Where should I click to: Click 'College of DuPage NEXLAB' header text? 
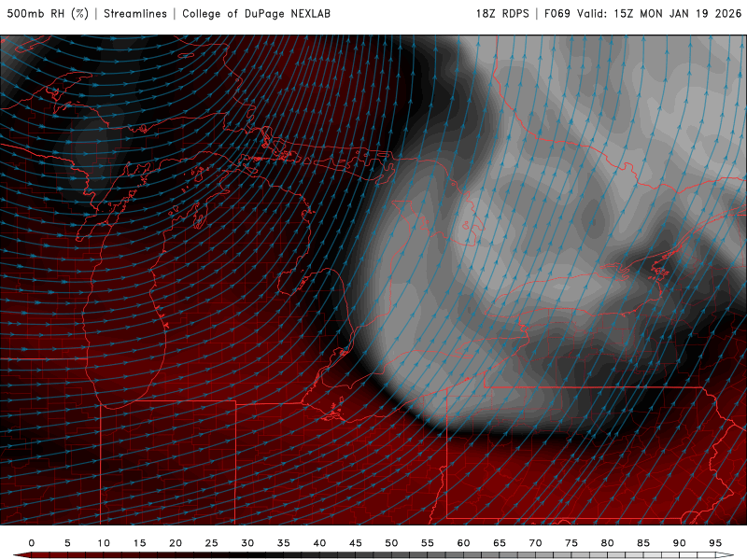[256, 14]
